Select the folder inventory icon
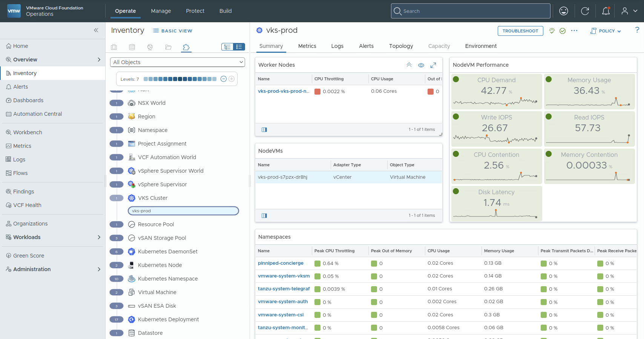 (x=168, y=47)
